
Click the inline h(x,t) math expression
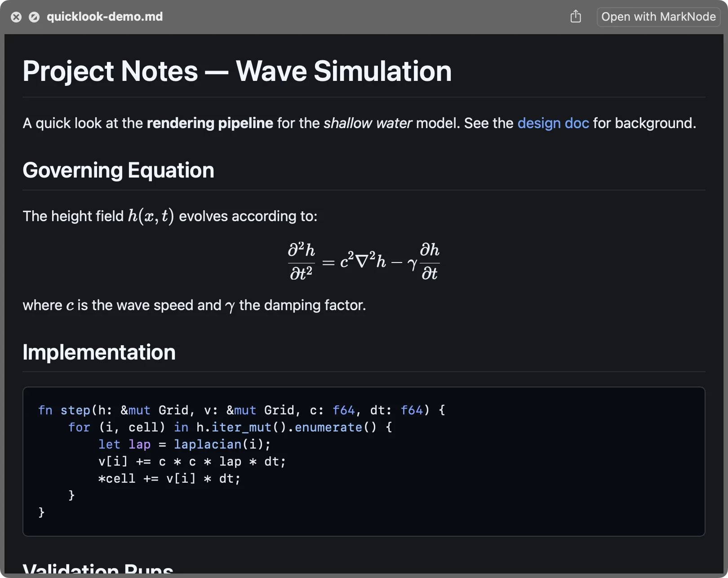[x=151, y=216]
